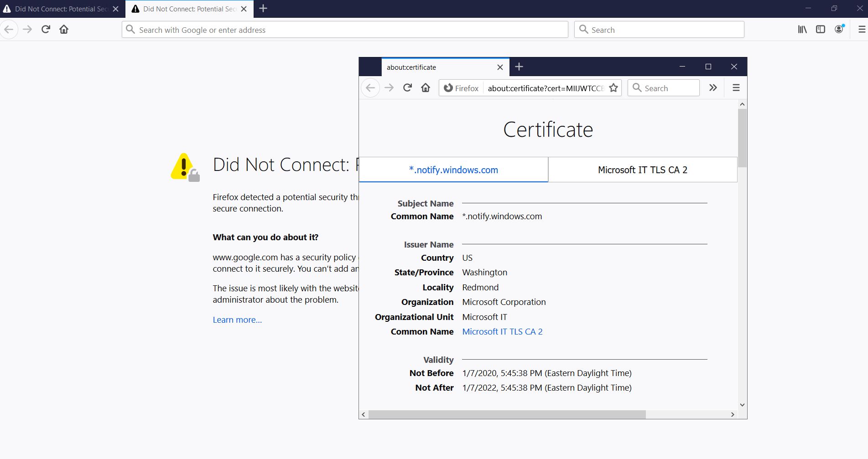
Task: Open Firefox Account icon in main toolbar
Action: pos(839,30)
